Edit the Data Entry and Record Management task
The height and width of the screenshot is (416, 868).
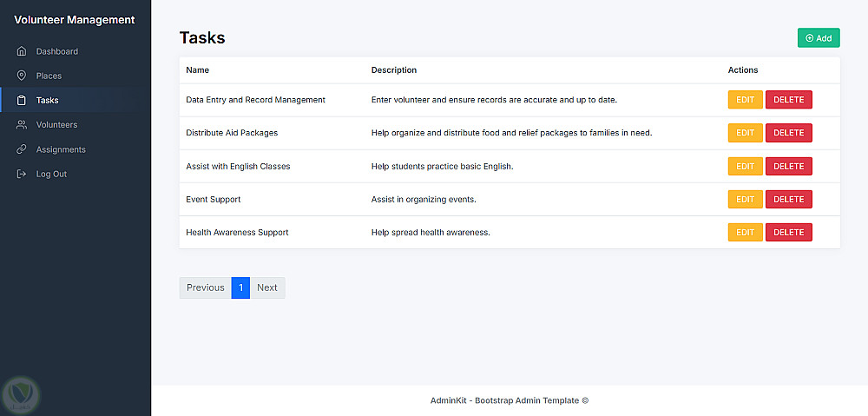[745, 100]
